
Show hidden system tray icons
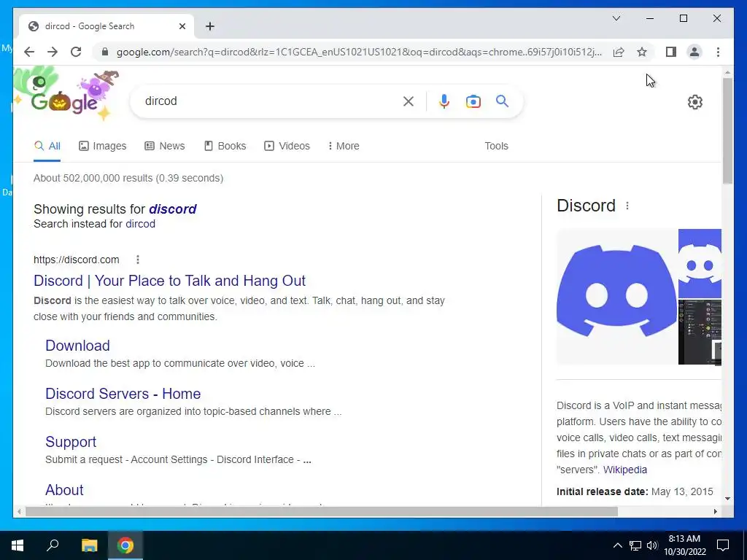pos(617,545)
